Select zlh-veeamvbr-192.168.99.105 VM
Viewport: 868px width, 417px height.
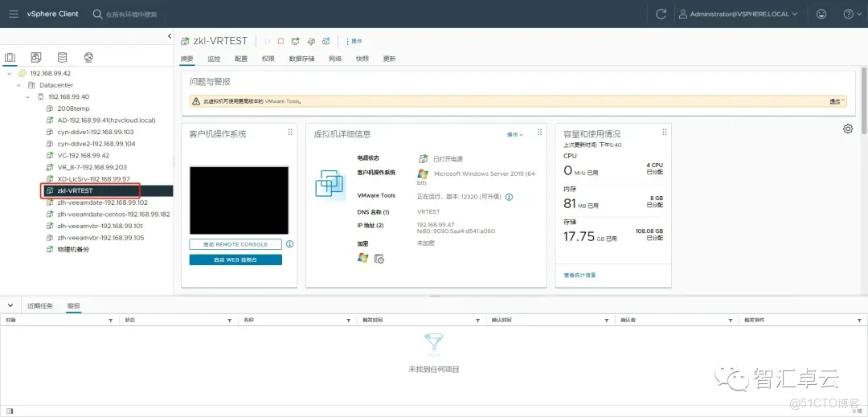point(100,238)
